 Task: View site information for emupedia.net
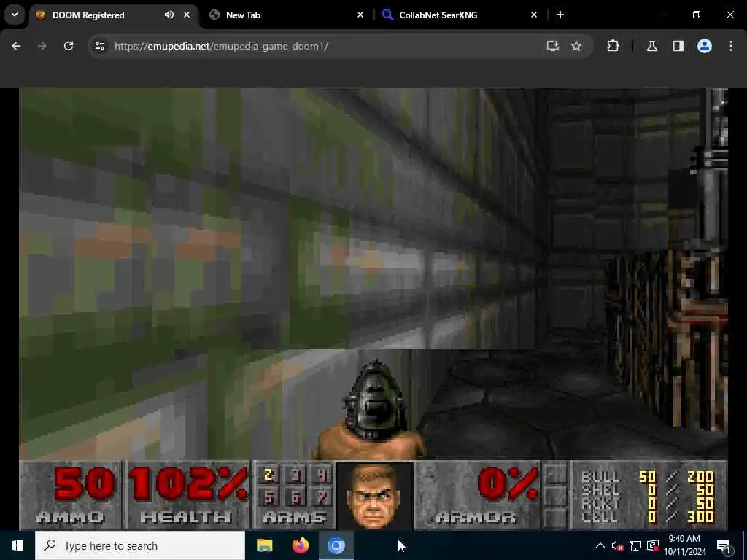pyautogui.click(x=99, y=46)
